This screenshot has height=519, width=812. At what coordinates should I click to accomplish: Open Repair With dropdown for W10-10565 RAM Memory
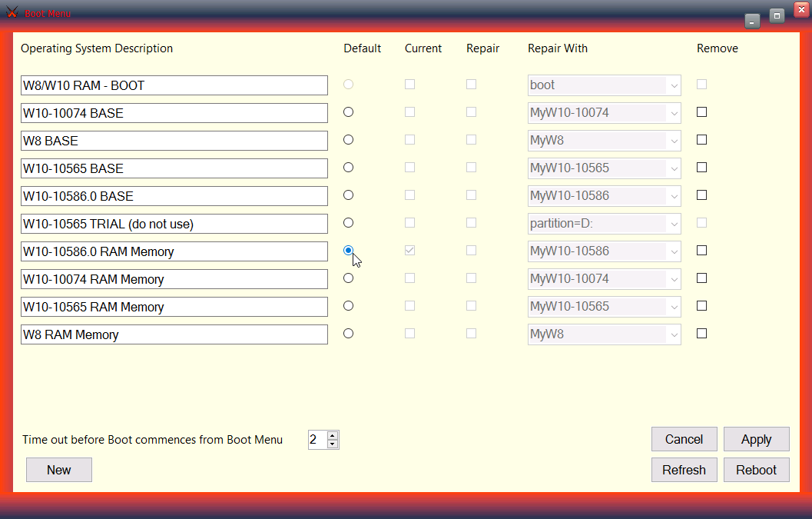pos(605,307)
